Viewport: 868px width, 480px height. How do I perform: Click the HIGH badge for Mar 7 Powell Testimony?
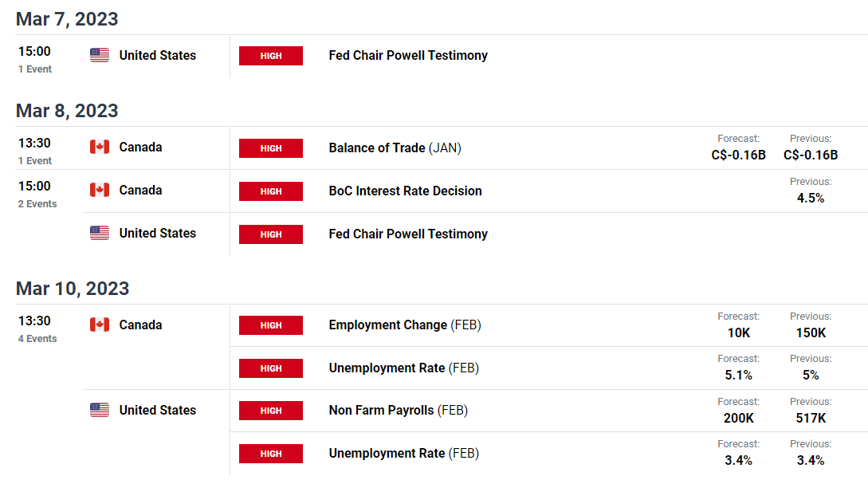click(271, 56)
